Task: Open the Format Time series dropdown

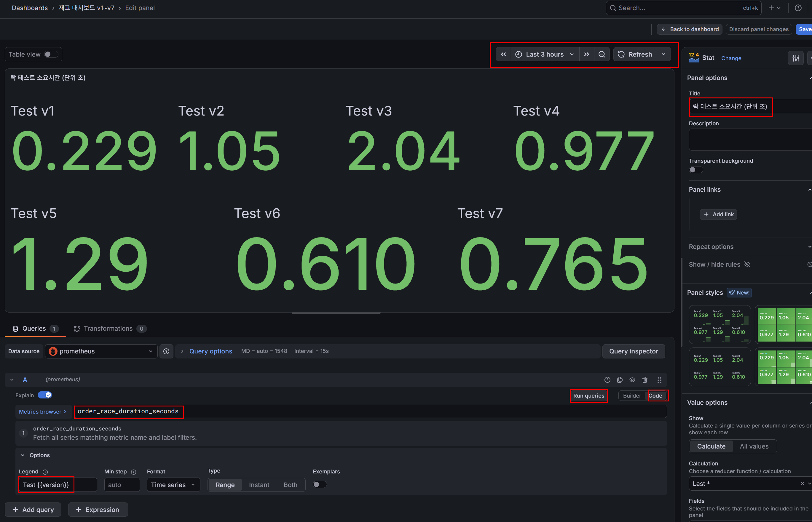Action: [173, 485]
